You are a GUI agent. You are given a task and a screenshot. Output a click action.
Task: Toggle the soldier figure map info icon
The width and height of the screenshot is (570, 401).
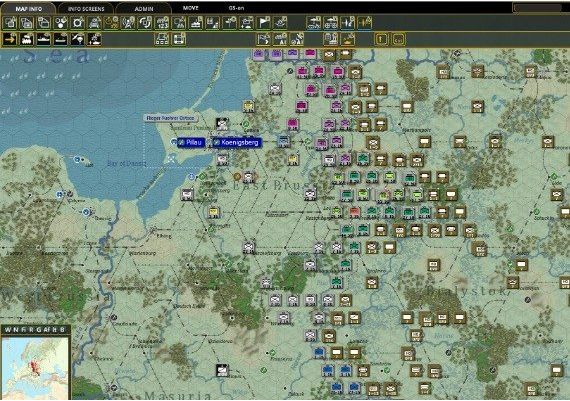[128, 23]
